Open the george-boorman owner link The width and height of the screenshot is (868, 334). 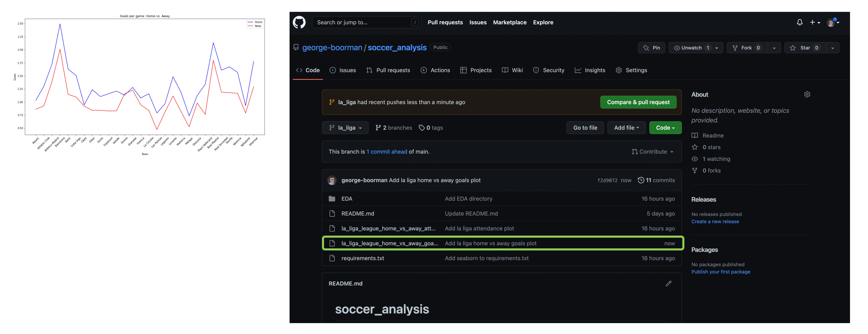tap(332, 48)
